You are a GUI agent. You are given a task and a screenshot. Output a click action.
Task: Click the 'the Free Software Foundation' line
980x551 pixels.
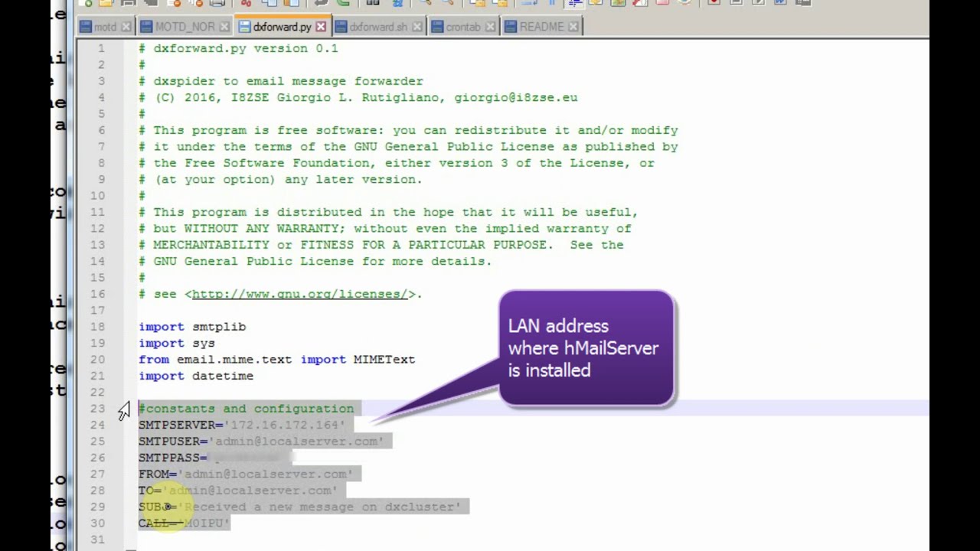tap(397, 163)
